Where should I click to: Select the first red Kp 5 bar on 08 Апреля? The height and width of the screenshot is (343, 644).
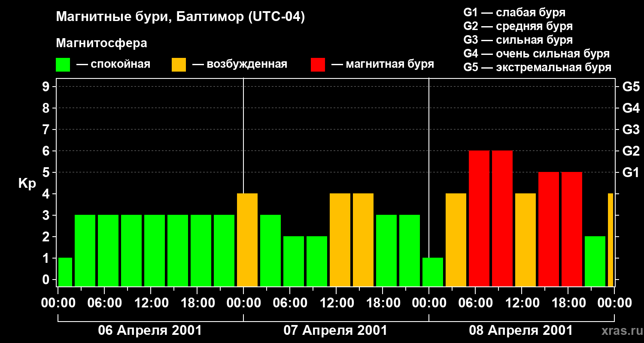tap(549, 229)
